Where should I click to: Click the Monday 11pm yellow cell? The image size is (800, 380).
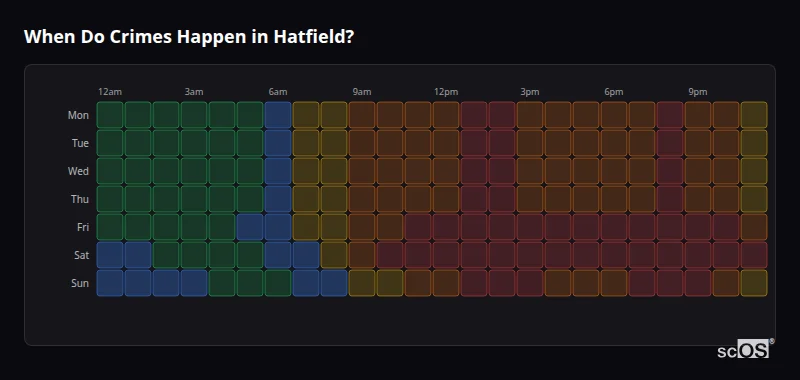pyautogui.click(x=754, y=115)
